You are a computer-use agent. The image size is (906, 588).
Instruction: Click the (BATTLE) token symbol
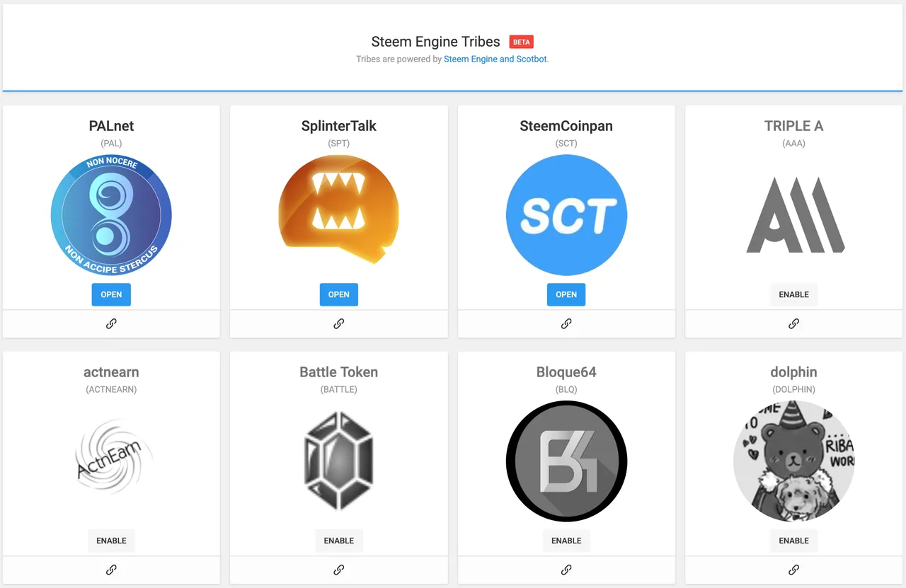pyautogui.click(x=339, y=390)
